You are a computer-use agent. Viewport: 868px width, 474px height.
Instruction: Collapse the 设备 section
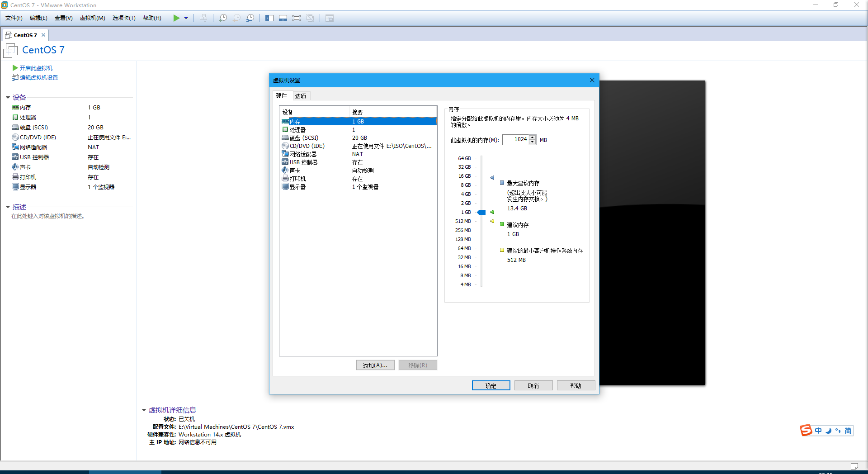pyautogui.click(x=8, y=97)
